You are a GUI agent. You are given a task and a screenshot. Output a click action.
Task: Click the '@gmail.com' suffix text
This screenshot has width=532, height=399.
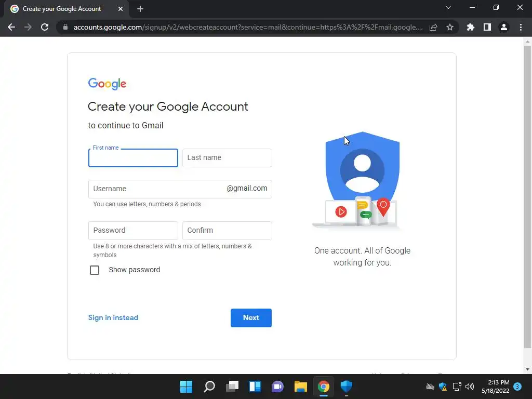(x=247, y=188)
